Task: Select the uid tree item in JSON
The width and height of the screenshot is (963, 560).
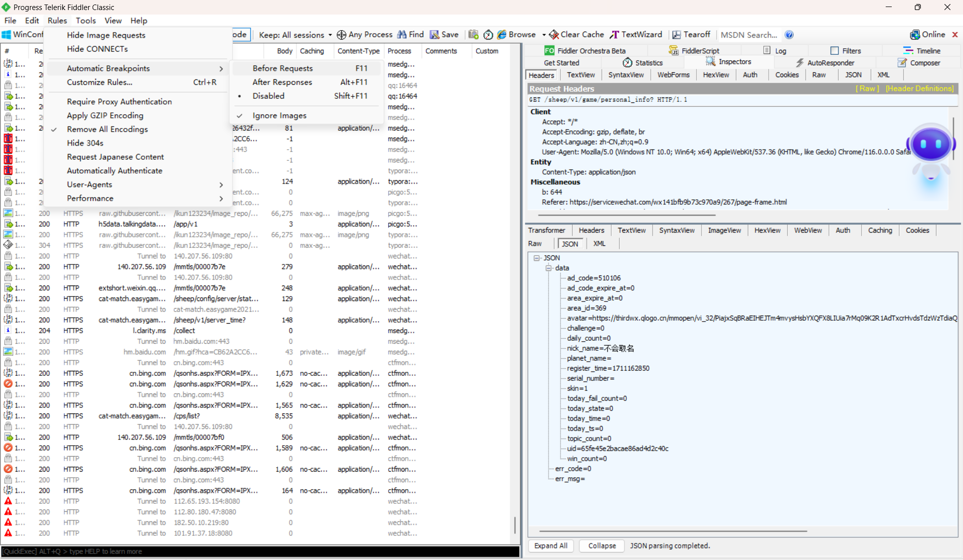Action: (618, 449)
